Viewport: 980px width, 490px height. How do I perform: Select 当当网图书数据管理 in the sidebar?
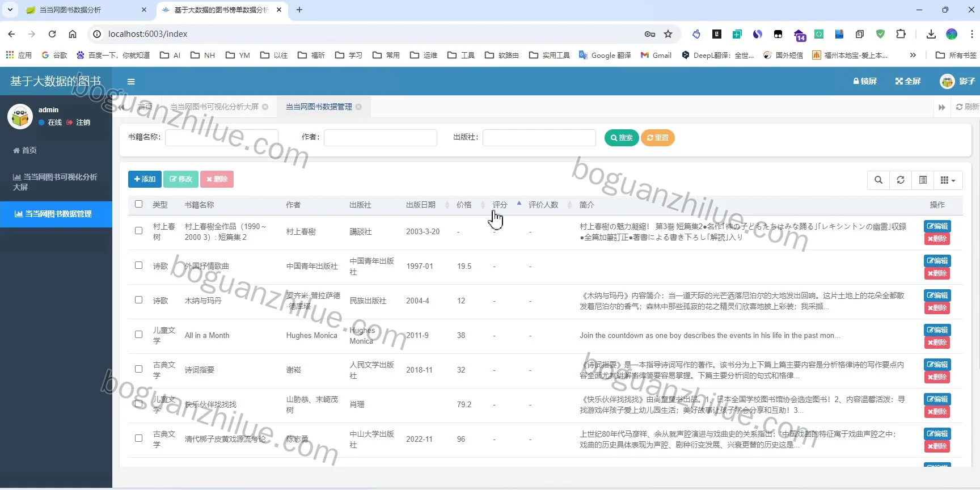point(56,214)
